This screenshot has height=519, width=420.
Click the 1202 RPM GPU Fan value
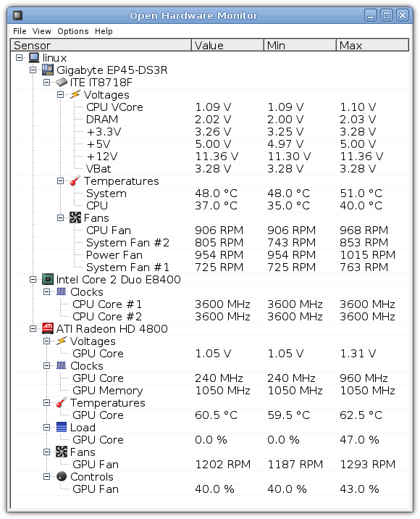coord(222,465)
